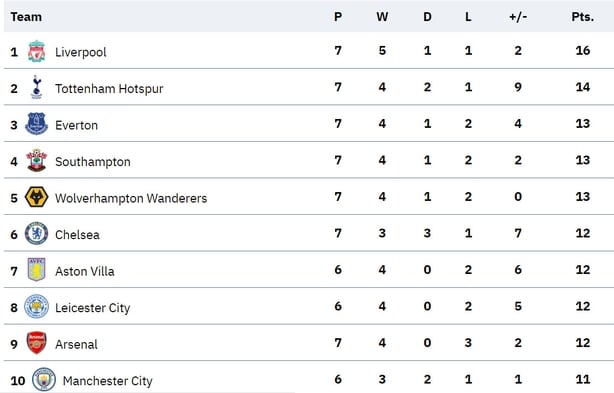This screenshot has height=393, width=614.
Task: Select the Everton club badge
Action: 36,124
